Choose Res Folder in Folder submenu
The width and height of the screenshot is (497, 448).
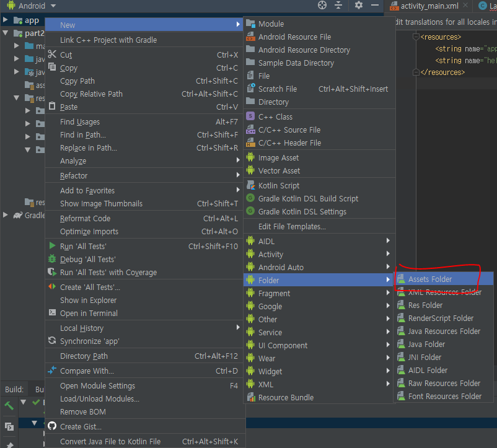(443, 305)
